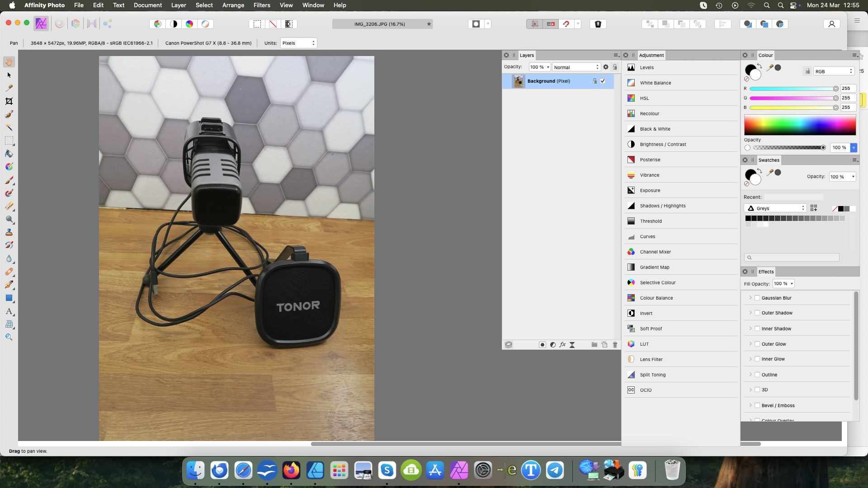Add a Levels adjustment

coord(680,67)
